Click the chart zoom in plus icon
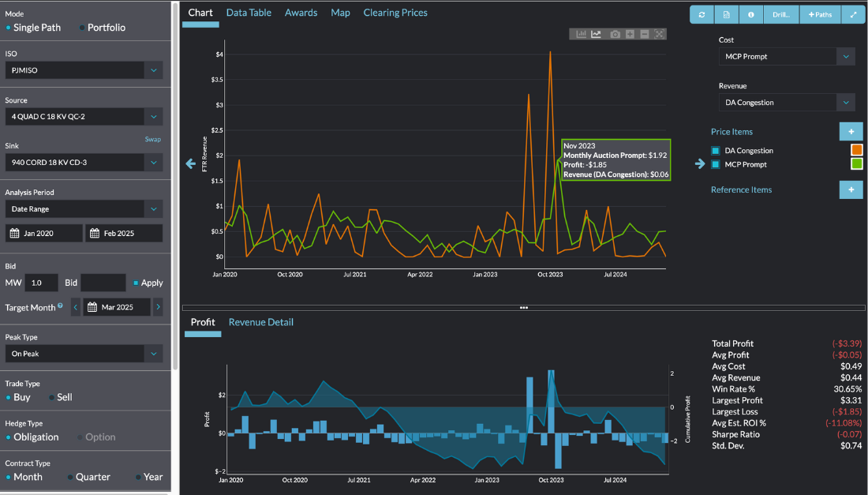 coord(630,34)
